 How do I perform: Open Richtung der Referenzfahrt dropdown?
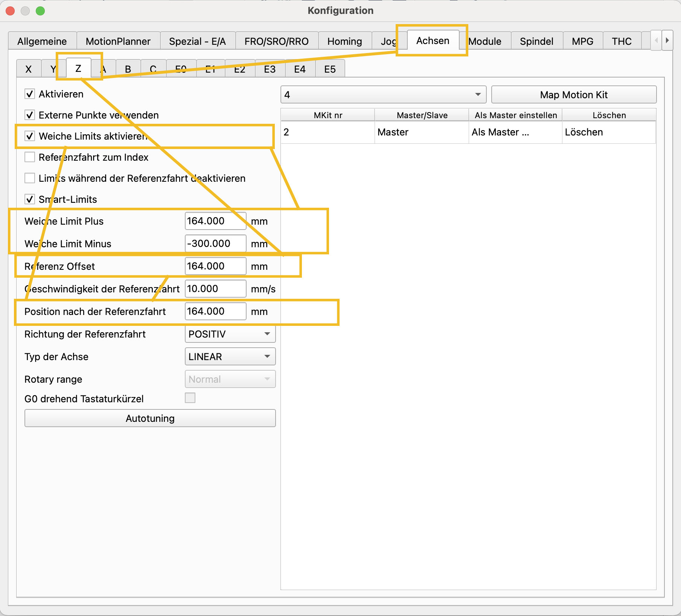tap(230, 334)
